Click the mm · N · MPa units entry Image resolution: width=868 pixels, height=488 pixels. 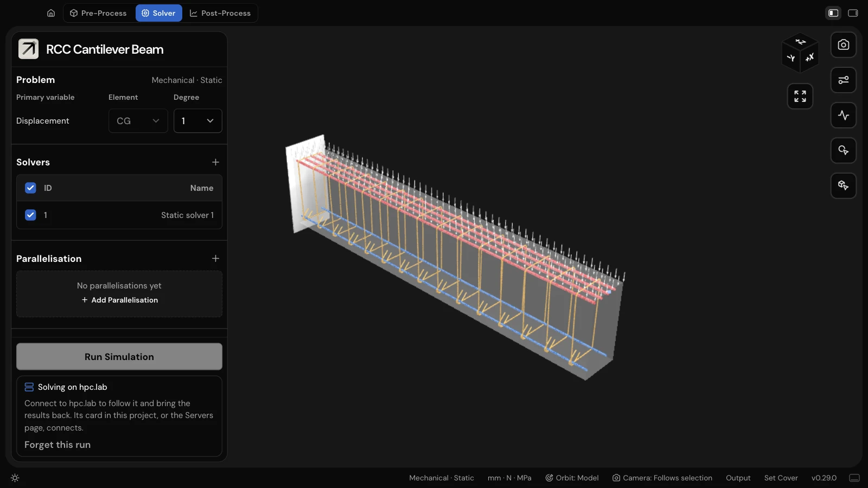click(x=509, y=478)
